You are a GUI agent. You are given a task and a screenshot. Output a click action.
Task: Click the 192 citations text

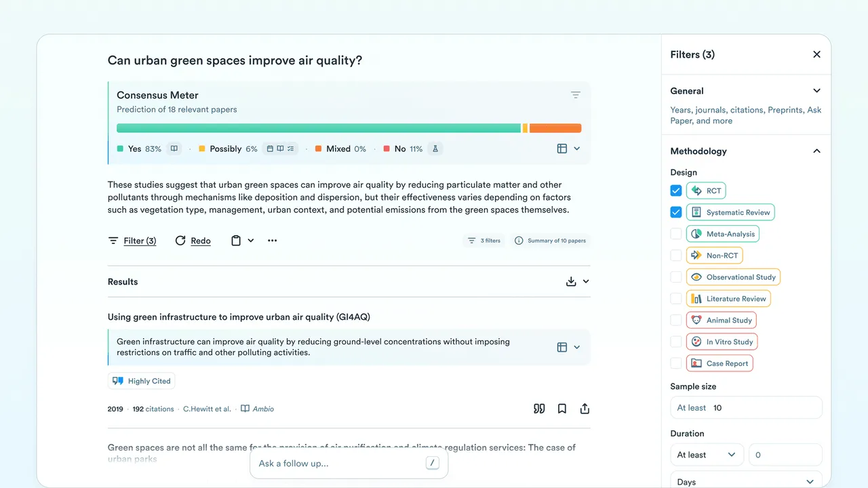pos(155,409)
